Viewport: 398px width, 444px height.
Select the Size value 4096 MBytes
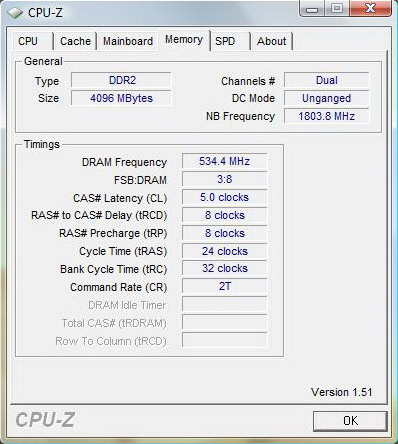pos(121,98)
